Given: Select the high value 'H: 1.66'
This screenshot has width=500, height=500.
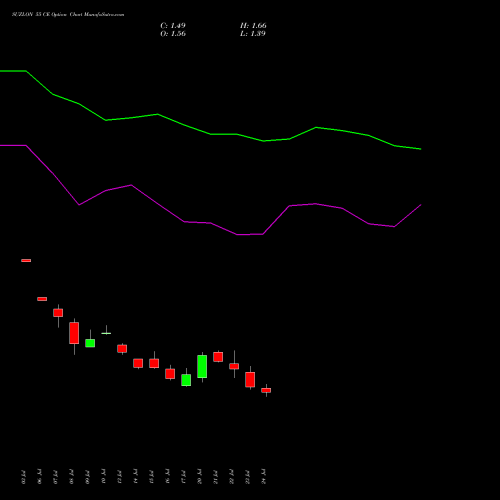Looking at the screenshot, I should click(x=253, y=26).
